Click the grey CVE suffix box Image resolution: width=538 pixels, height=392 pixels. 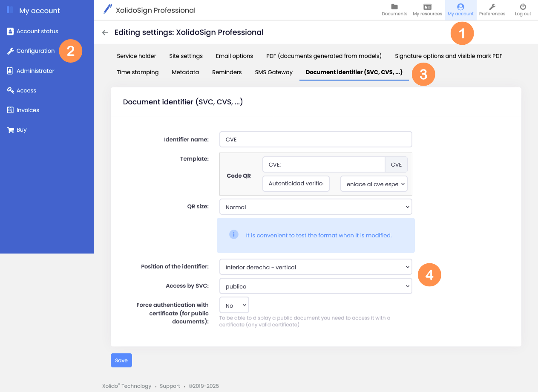tap(396, 164)
